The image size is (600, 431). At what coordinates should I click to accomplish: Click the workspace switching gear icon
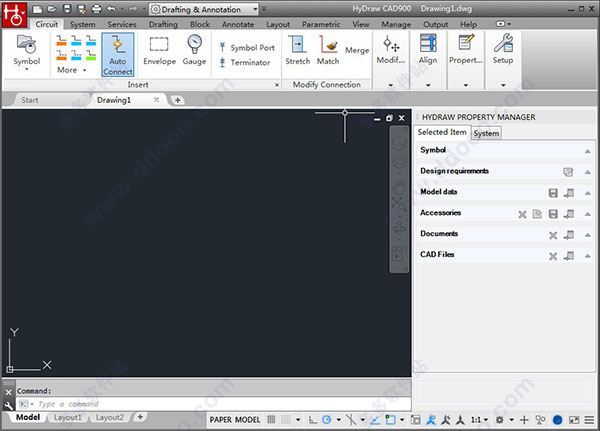point(499,420)
